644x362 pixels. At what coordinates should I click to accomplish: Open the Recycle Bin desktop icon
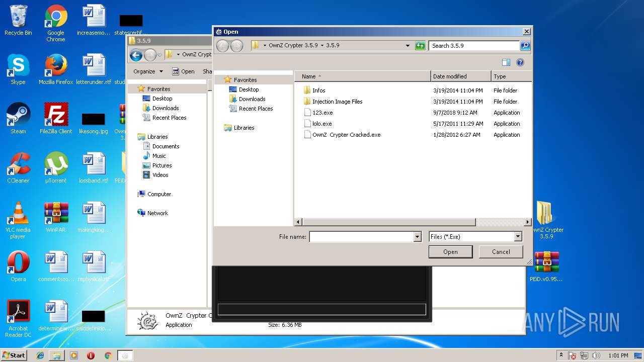[x=18, y=21]
